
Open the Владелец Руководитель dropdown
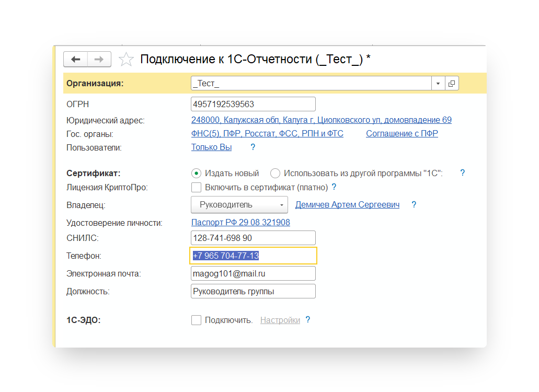point(239,204)
